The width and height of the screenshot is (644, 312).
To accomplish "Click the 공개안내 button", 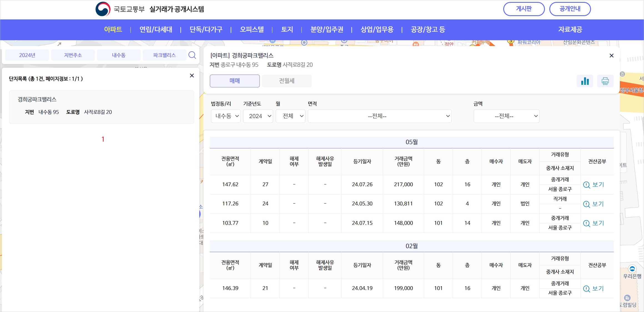I will [570, 9].
